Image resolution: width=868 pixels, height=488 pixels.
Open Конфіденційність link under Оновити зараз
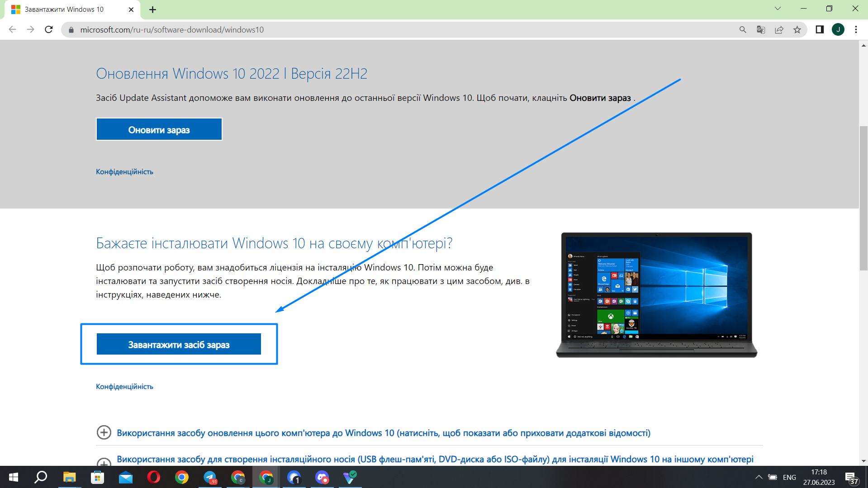tap(124, 172)
